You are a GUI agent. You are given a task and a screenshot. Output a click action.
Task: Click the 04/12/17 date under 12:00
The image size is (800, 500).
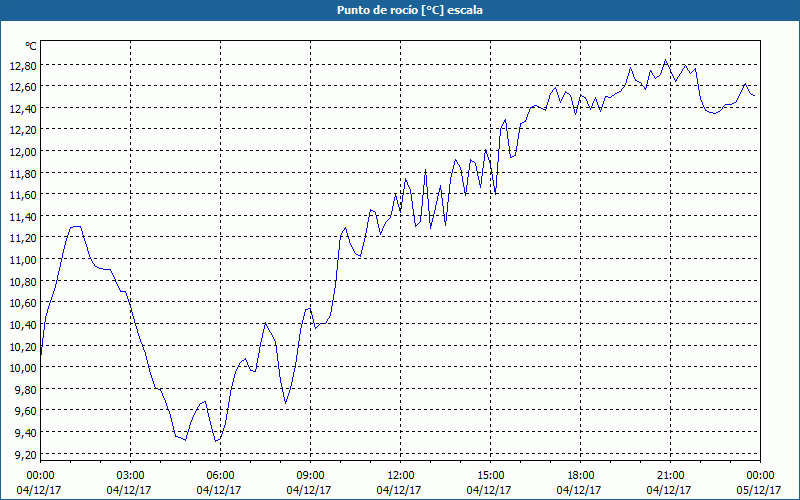(399, 490)
